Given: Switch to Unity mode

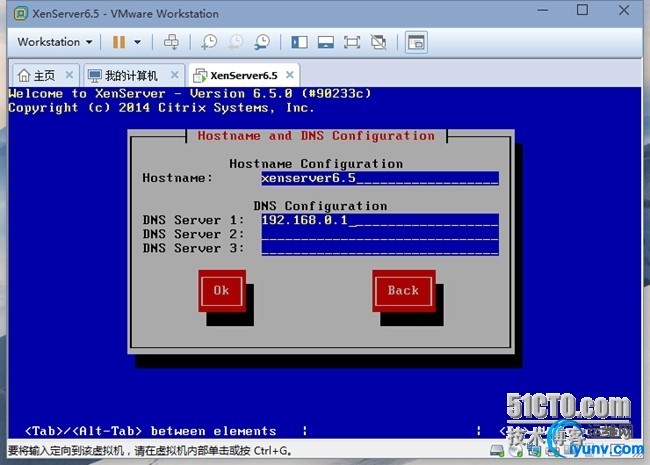Looking at the screenshot, I should 378,42.
